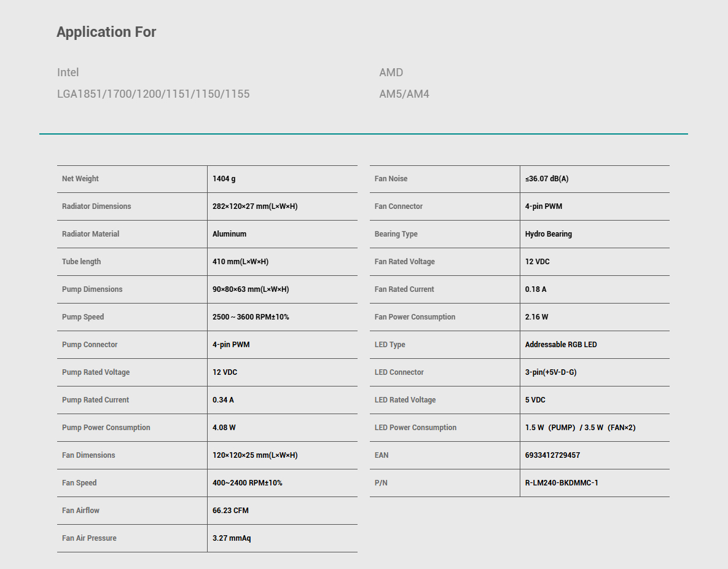Select the Tube length 410 mm value
This screenshot has height=569, width=728.
click(240, 262)
